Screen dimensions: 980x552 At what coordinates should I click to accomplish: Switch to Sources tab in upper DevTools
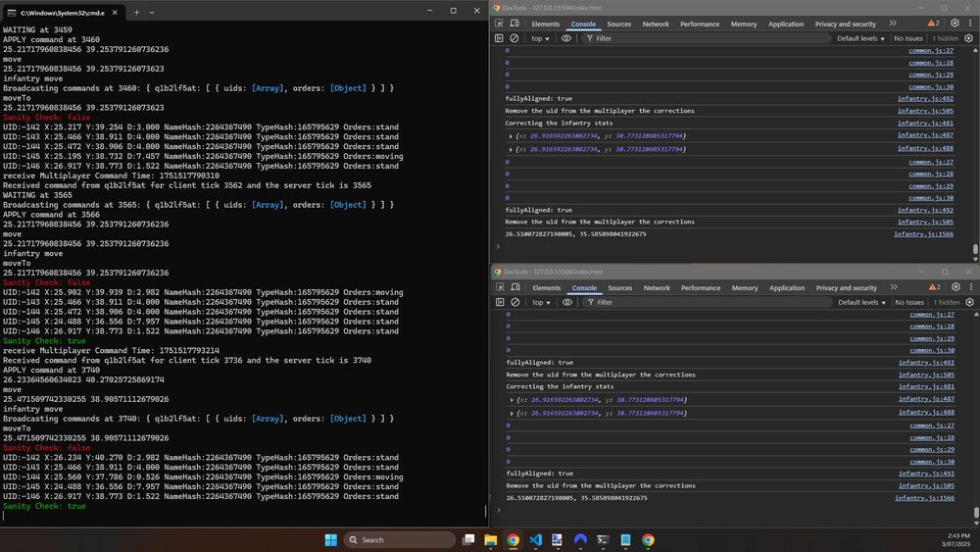tap(618, 24)
